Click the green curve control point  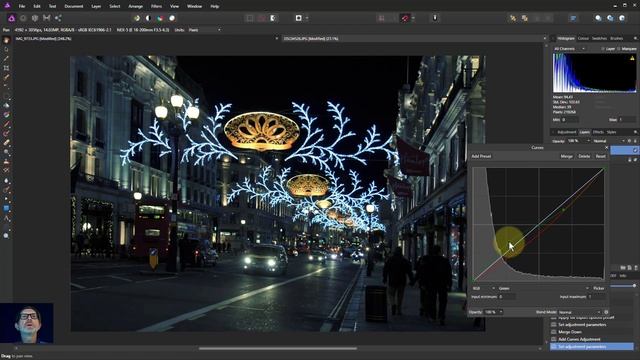coord(564,210)
